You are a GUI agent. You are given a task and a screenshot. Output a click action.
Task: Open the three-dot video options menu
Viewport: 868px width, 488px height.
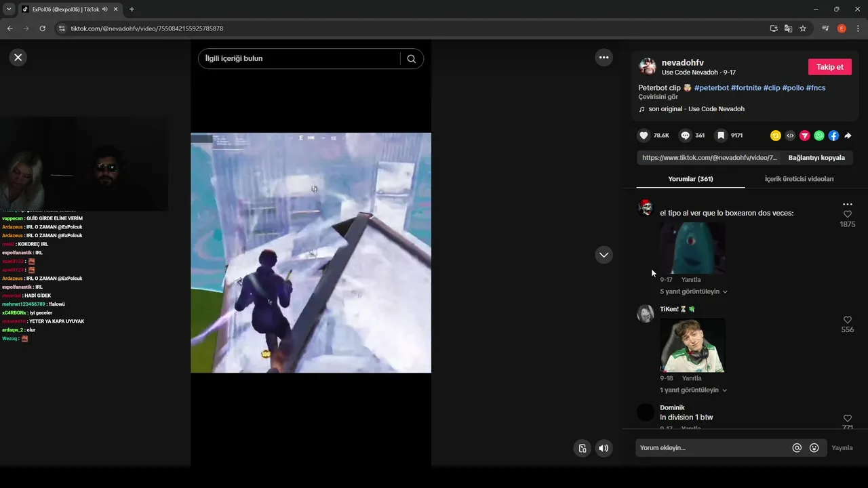tap(604, 58)
